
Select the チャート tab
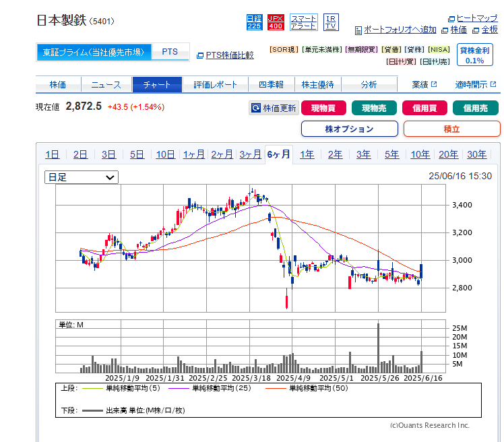[157, 84]
